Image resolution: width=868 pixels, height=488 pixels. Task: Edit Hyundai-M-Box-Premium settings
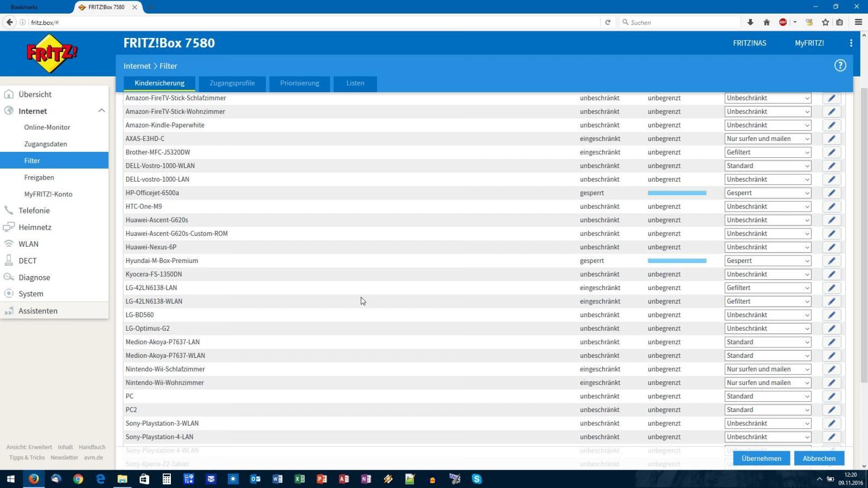tap(831, 261)
